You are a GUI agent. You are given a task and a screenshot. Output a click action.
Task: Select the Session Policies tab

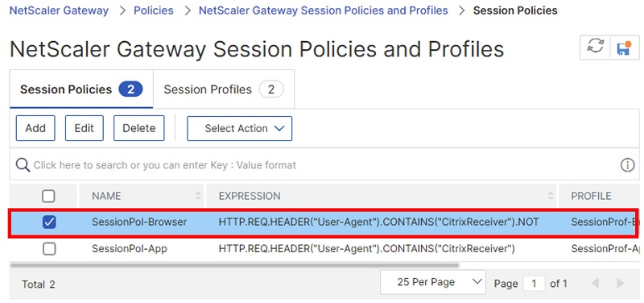click(81, 89)
